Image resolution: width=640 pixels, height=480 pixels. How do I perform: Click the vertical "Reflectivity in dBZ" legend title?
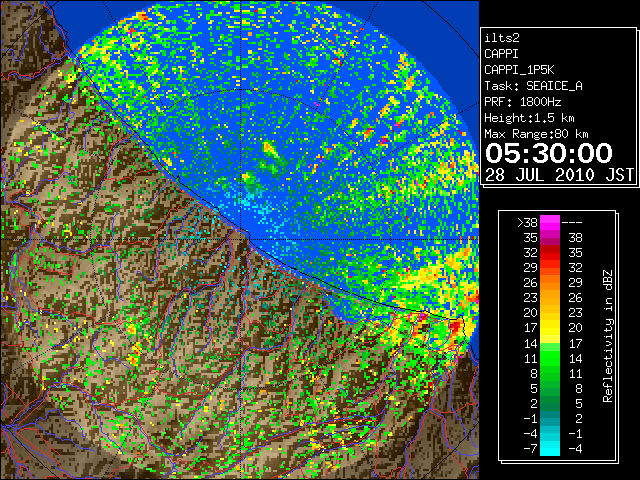pyautogui.click(x=607, y=336)
